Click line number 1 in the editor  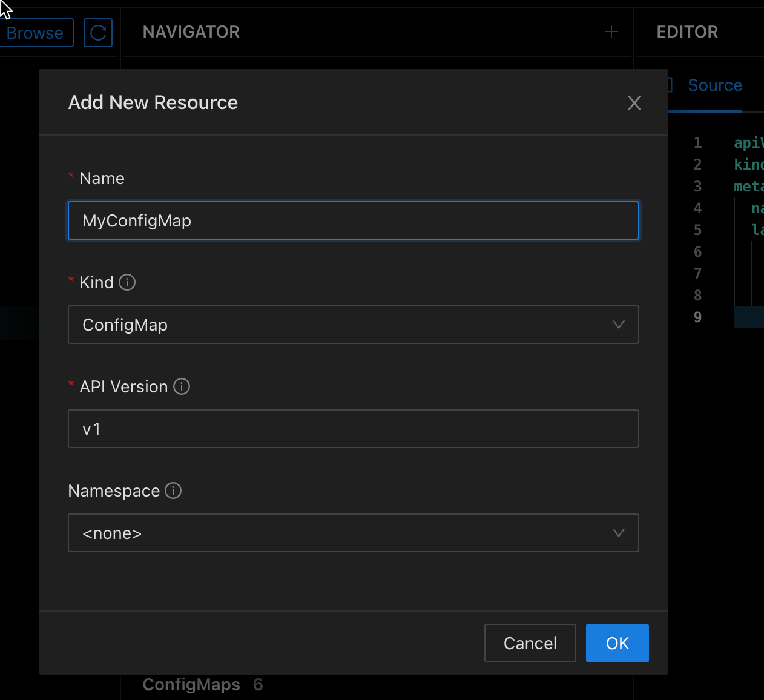pyautogui.click(x=697, y=143)
